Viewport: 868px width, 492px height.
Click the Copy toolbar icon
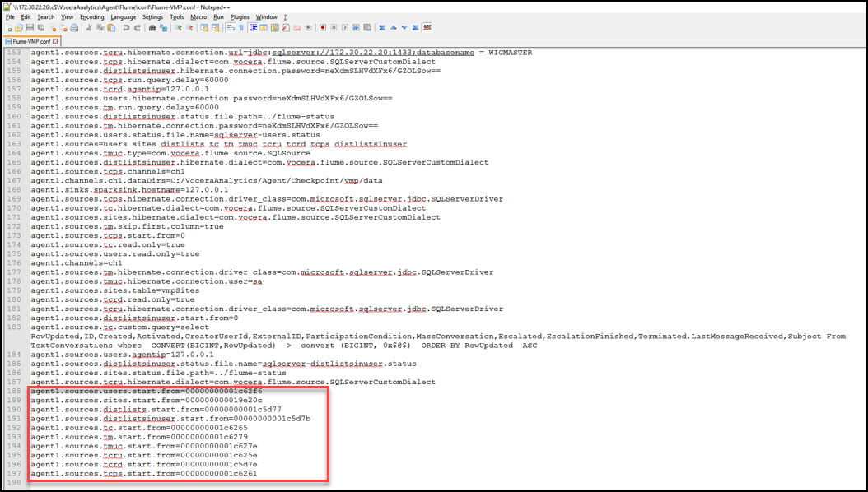(100, 28)
